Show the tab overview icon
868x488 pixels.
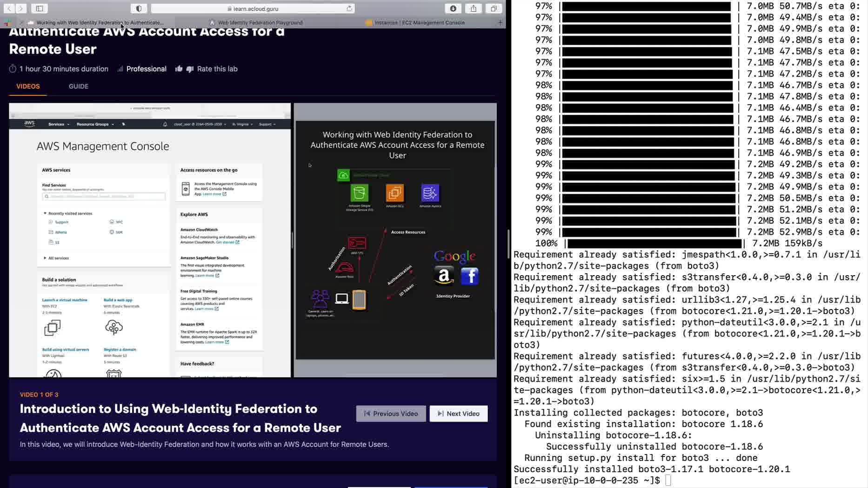tap(494, 8)
